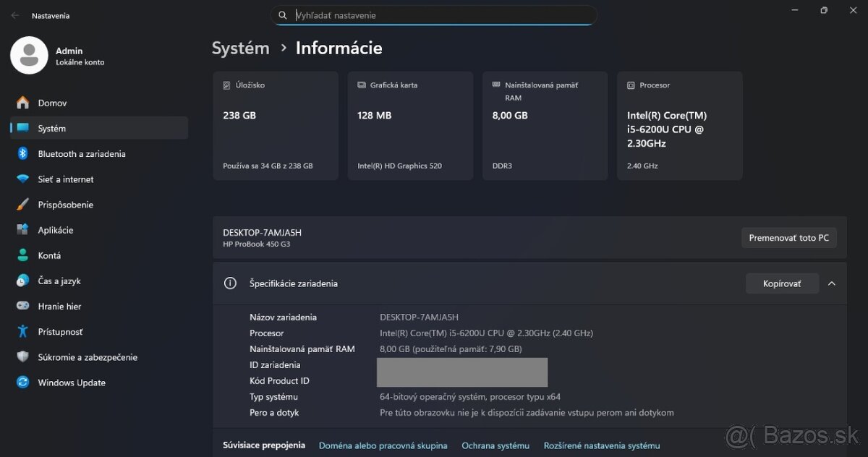Image resolution: width=868 pixels, height=457 pixels.
Task: Select Prístupnosť in the navigation
Action: coord(60,332)
